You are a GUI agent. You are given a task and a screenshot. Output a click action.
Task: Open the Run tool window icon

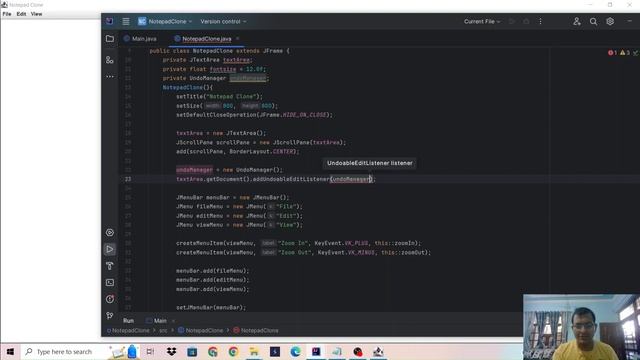[x=110, y=249]
